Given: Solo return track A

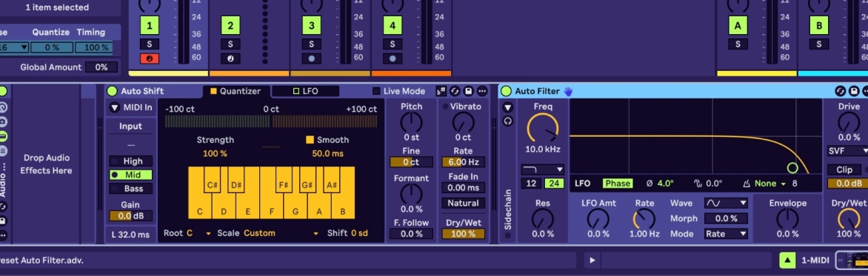Looking at the screenshot, I should click(x=738, y=44).
